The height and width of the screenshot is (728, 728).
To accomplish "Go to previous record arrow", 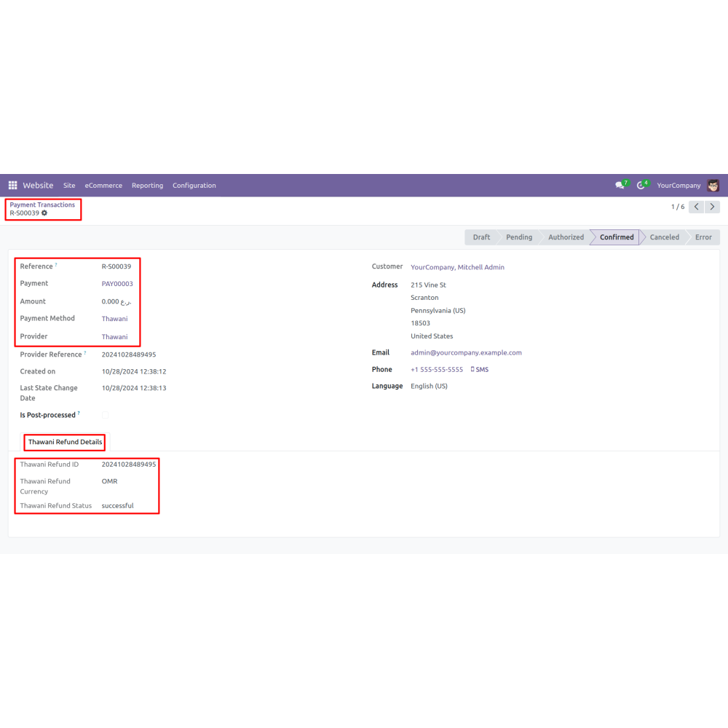I will point(696,207).
